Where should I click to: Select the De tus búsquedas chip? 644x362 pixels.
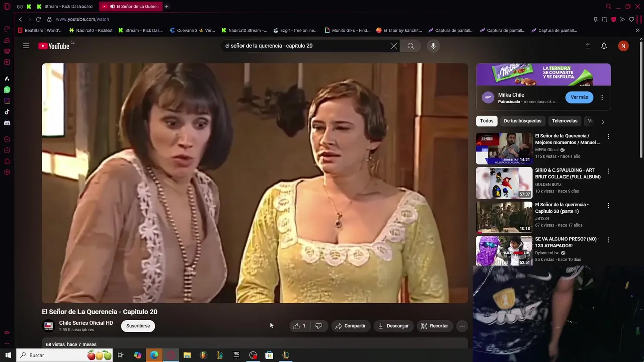523,121
